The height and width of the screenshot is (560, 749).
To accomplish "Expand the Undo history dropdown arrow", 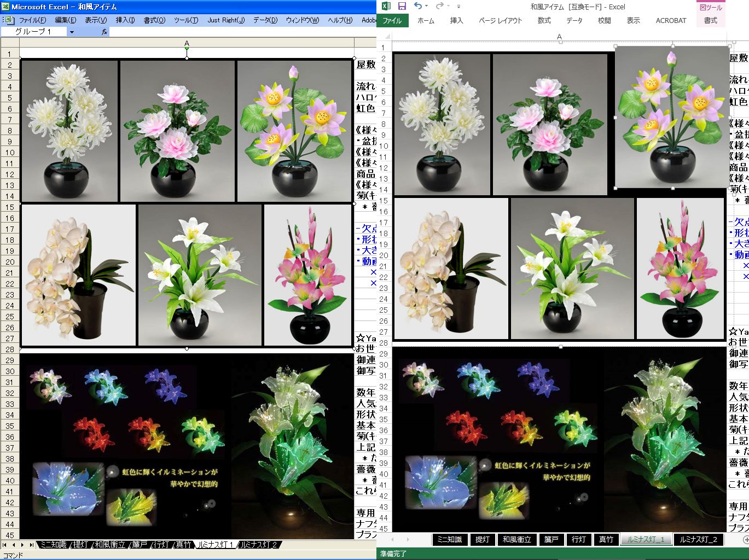I will tap(426, 7).
